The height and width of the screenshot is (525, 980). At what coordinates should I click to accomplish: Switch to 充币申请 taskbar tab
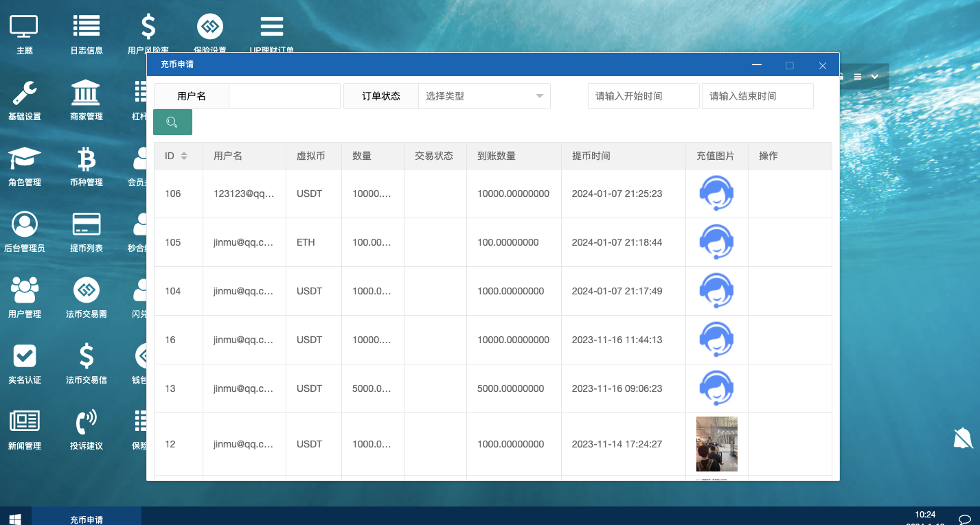tap(87, 519)
